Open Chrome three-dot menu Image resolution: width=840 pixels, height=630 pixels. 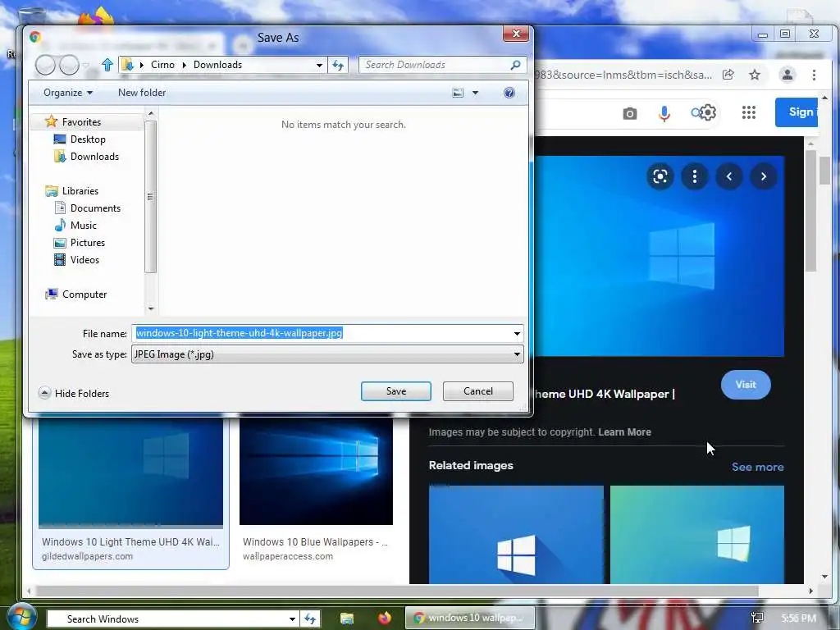point(814,75)
